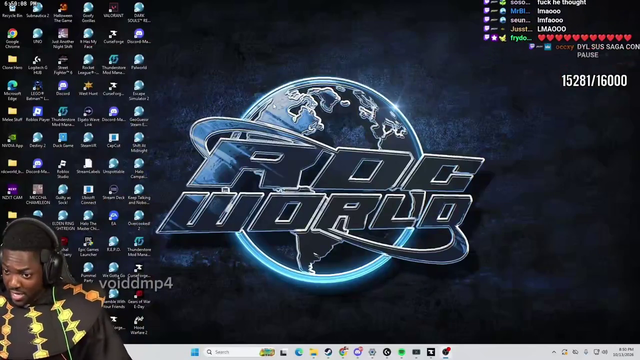Open the volume icon in system tray
Image resolution: width=640 pixels, height=360 pixels.
tap(605, 352)
